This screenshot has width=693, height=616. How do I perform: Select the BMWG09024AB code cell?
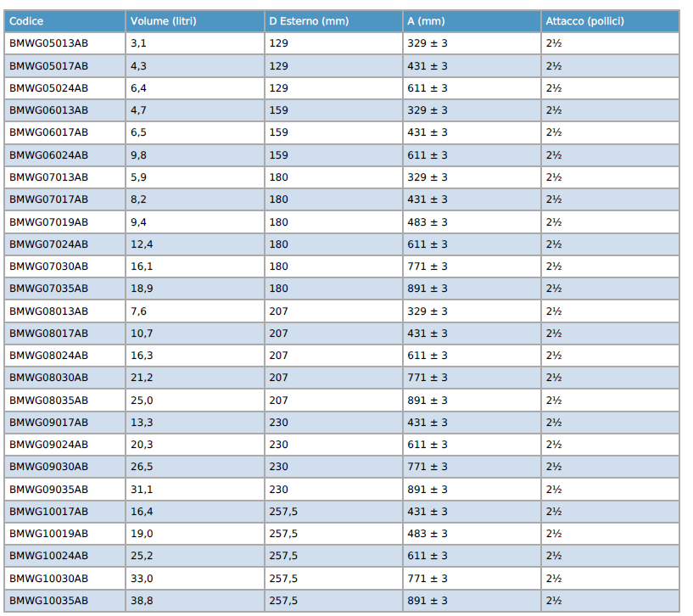48,445
